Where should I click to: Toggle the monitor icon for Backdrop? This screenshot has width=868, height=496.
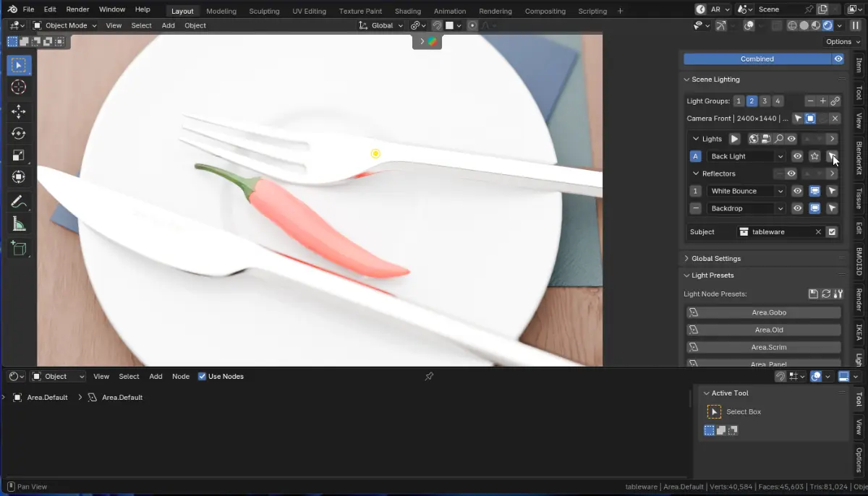click(x=814, y=208)
